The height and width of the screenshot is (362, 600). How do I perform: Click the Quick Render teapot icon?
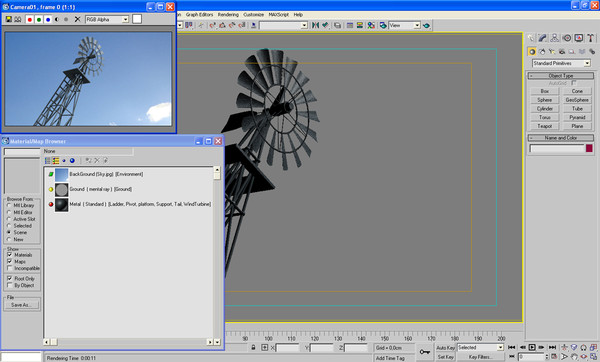click(x=426, y=26)
